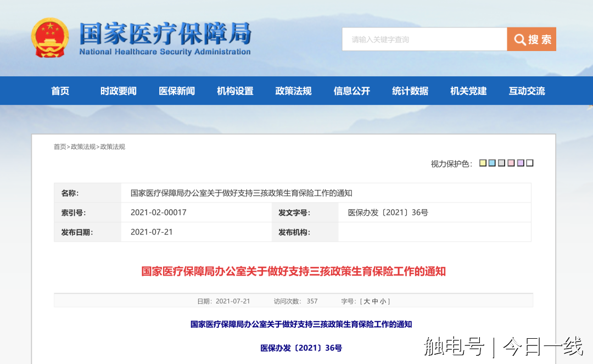Click the 索引号 label cell
The height and width of the screenshot is (364, 593).
click(87, 212)
